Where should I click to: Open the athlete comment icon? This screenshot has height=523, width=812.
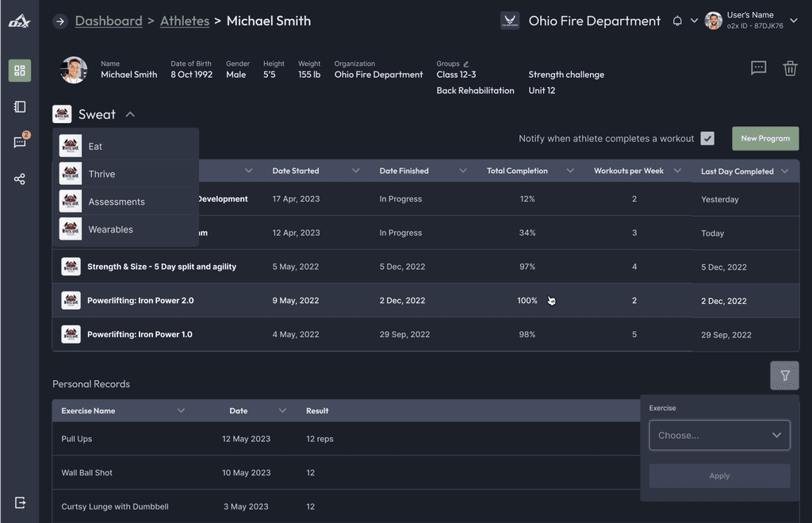[759, 68]
